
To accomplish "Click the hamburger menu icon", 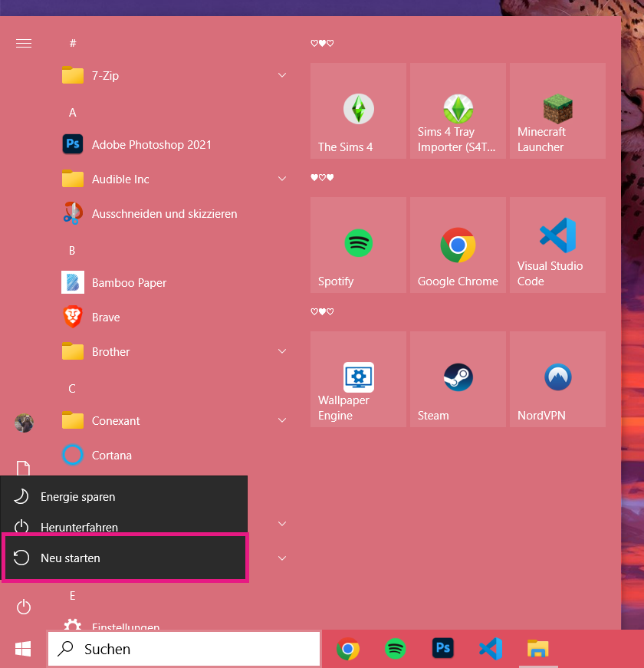I will point(24,43).
